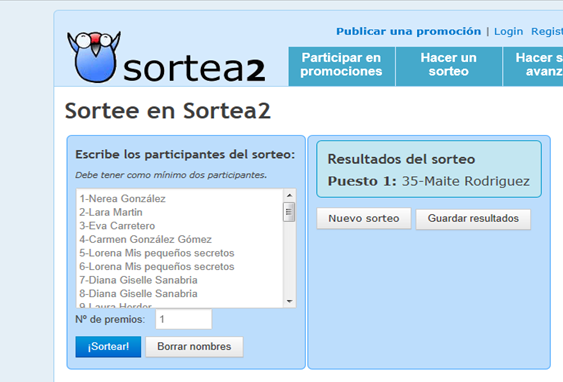The width and height of the screenshot is (563, 382).
Task: Click the participants list scroll-up arrow
Action: 289,195
